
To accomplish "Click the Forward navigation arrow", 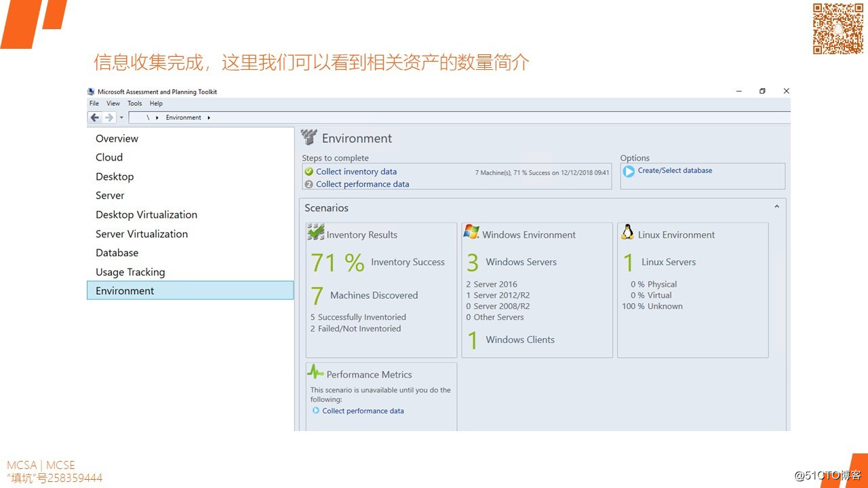I will pos(109,117).
